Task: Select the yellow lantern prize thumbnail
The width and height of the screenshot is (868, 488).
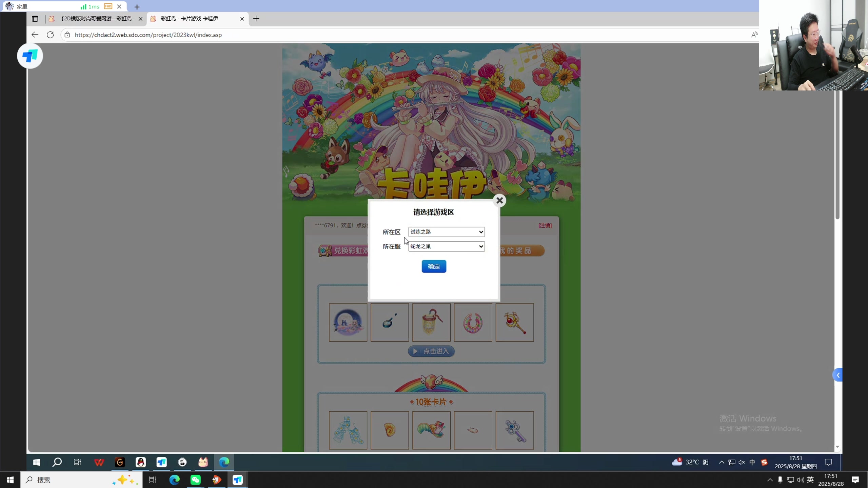Action: 431,322
